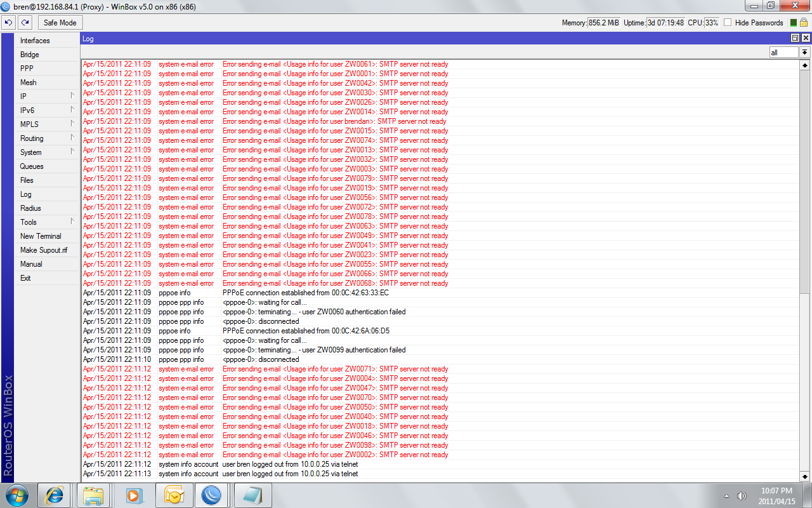Click the log scrollbar down arrow
This screenshot has width=812, height=508.
805,476
